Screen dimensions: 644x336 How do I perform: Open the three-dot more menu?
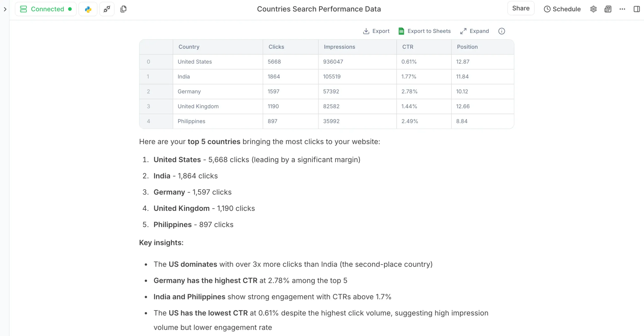(622, 9)
